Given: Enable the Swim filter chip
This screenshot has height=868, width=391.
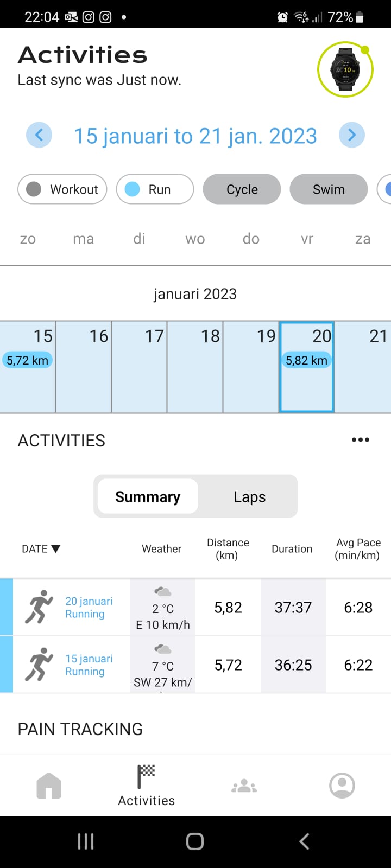Looking at the screenshot, I should point(329,189).
